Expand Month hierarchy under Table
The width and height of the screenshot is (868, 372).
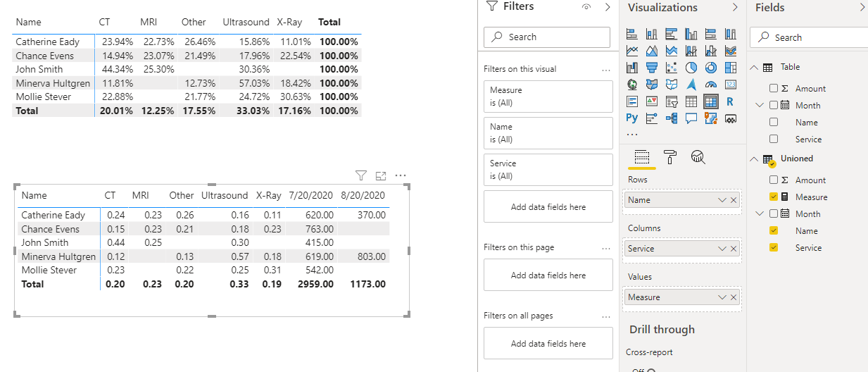[x=760, y=105]
